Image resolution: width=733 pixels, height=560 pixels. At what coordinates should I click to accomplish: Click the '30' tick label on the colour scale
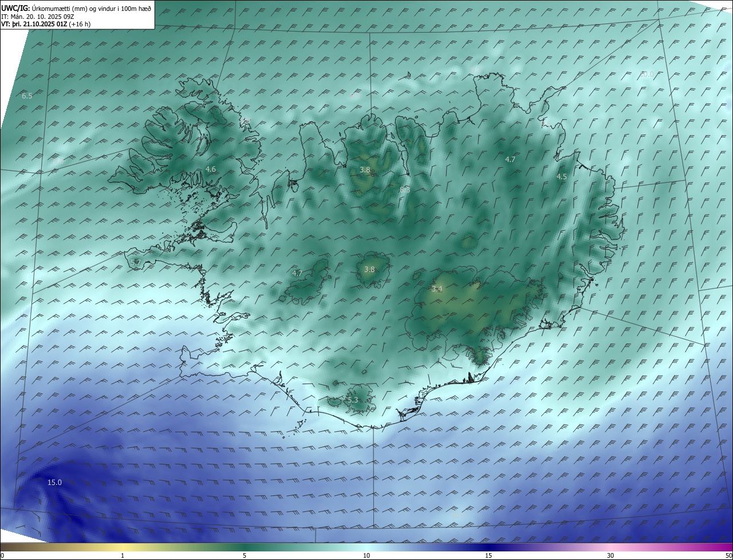pyautogui.click(x=610, y=555)
